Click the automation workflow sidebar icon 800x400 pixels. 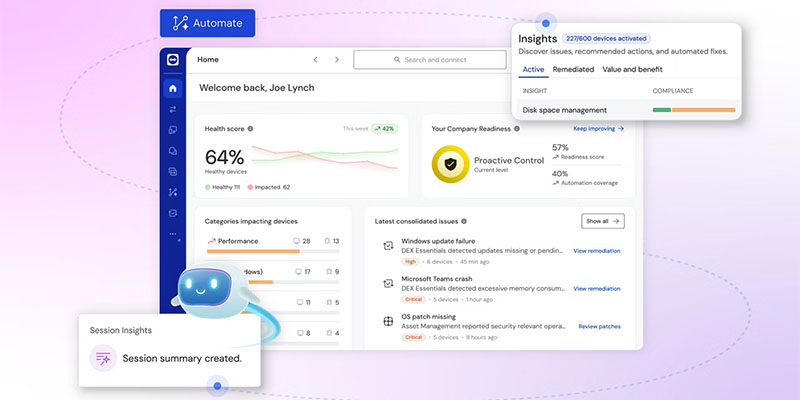click(x=172, y=192)
